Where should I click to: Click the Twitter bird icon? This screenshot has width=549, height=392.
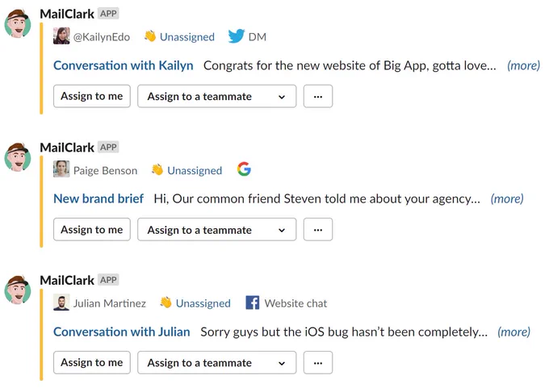[237, 36]
